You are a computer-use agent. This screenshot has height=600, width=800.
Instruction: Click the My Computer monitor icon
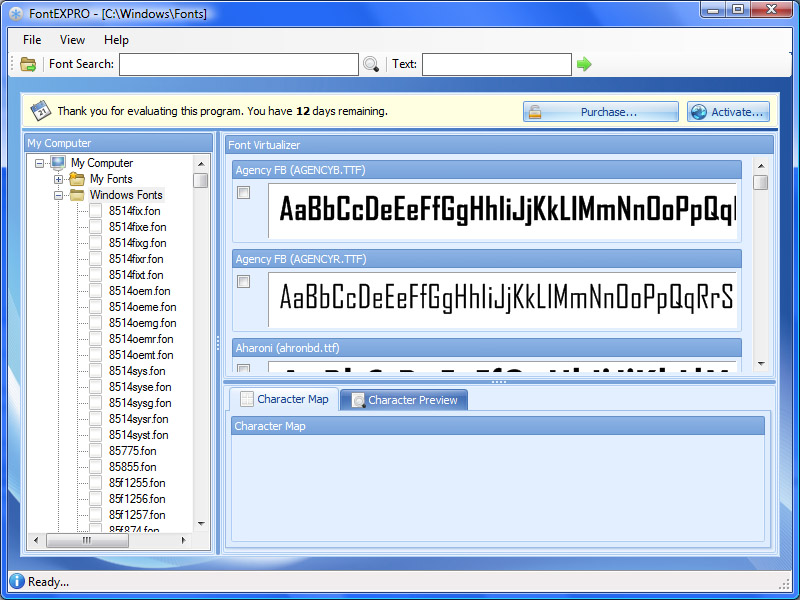pyautogui.click(x=58, y=163)
